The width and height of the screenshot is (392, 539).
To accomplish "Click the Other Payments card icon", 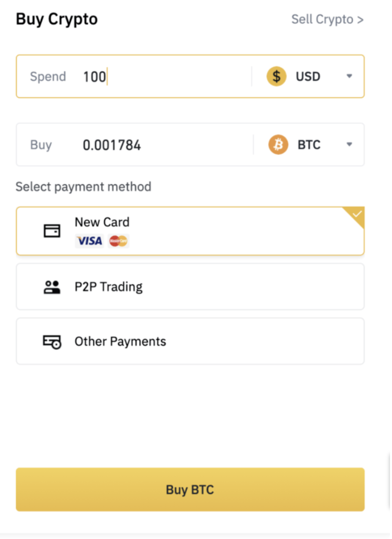I will [x=52, y=342].
